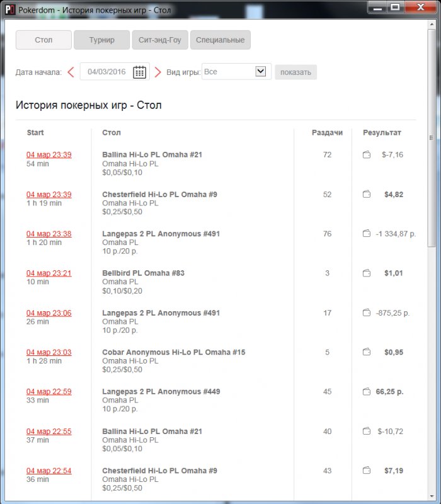Click the scrollbar up arrow

coord(432,25)
